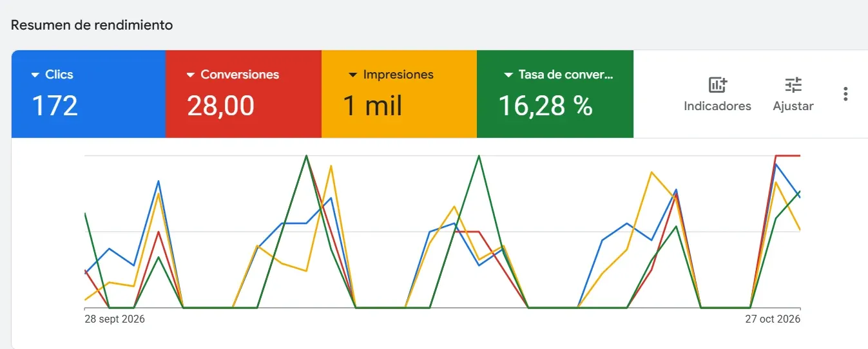Click the 27 oct 2026 end date label
Image resolution: width=868 pixels, height=349 pixels.
click(773, 319)
